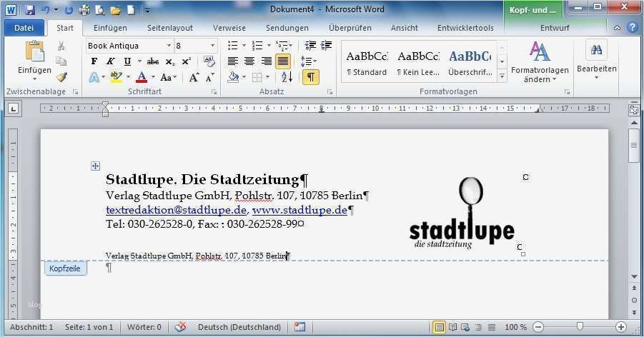
Task: Click the open folder icon
Action: 115,10
